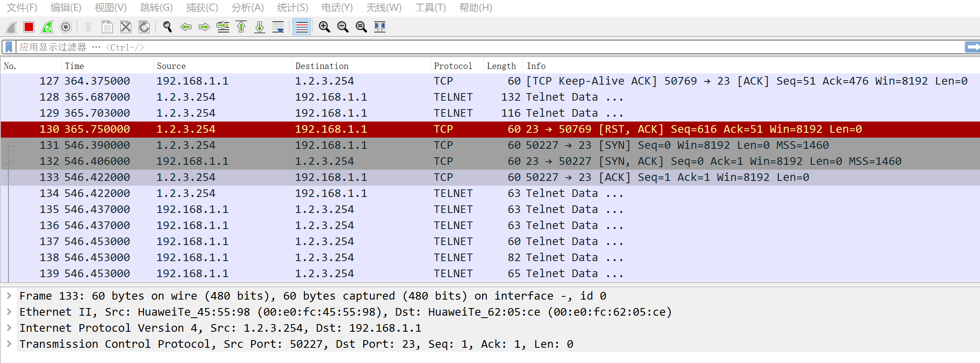Restart the current capture

47,27
